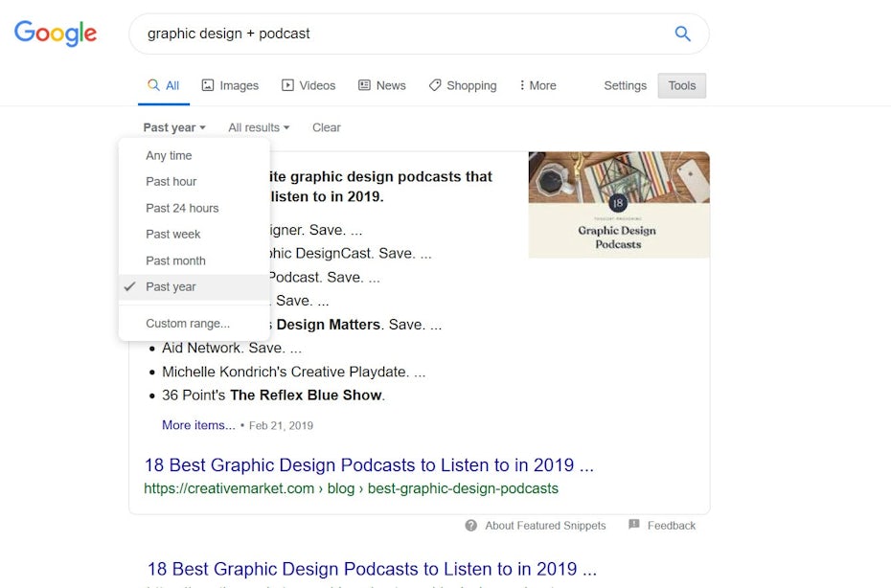Expand the All results dropdown

[258, 127]
